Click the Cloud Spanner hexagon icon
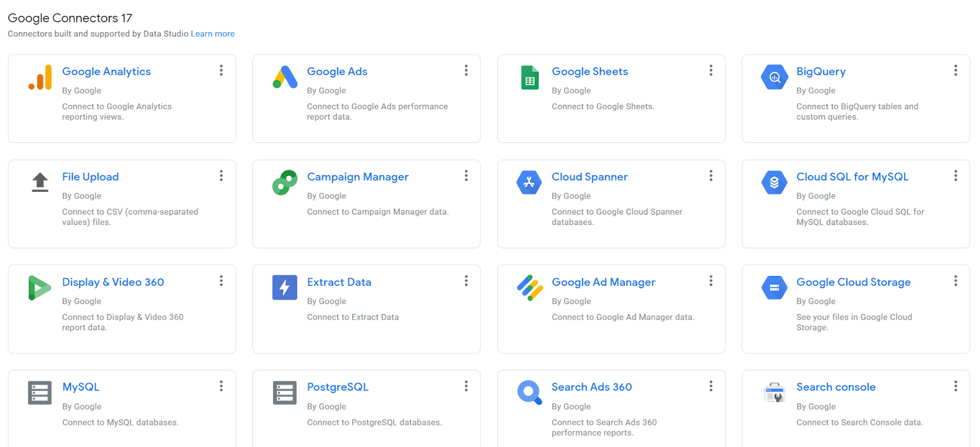 pos(529,182)
